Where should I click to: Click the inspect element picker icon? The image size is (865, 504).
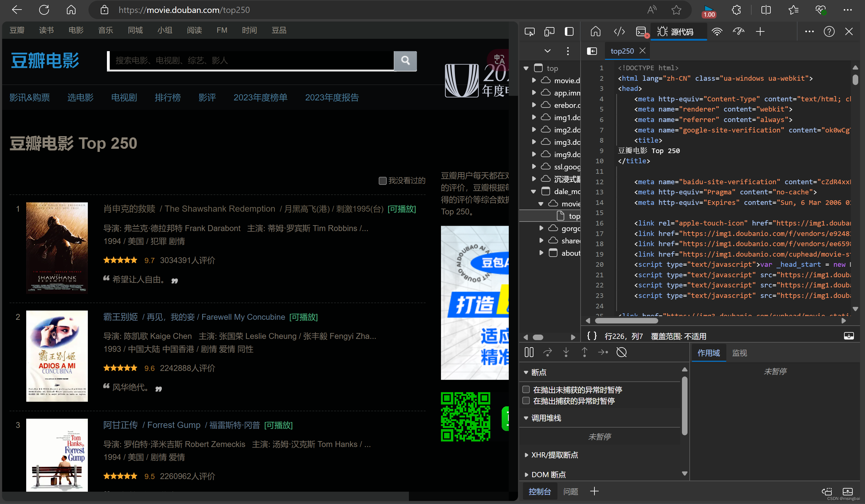(x=529, y=31)
